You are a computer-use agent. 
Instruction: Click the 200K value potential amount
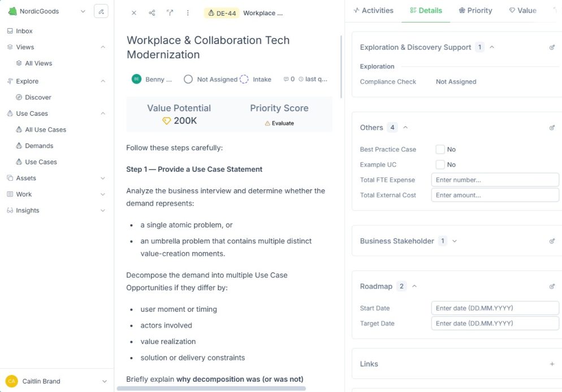pos(185,121)
